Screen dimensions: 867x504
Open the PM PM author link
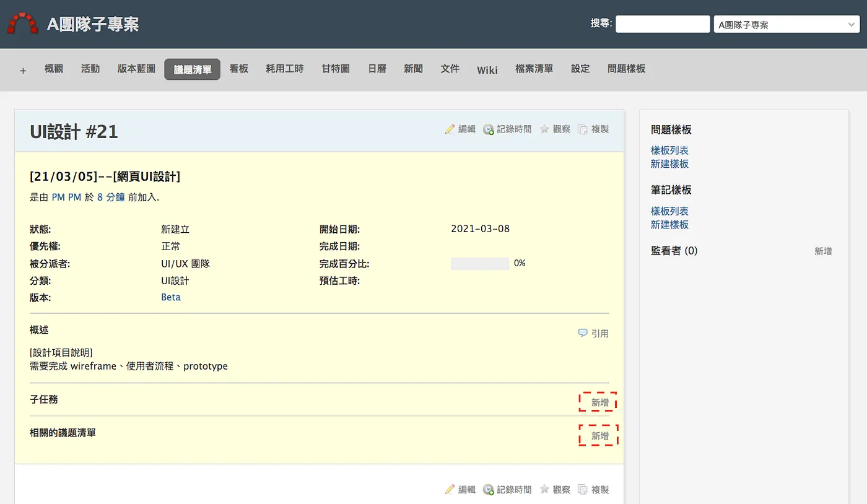point(66,198)
